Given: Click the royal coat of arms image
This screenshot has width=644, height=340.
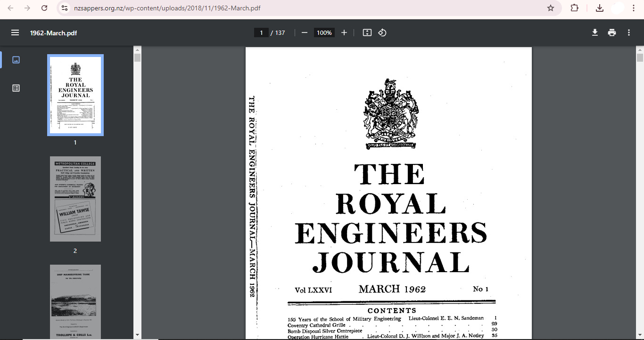Looking at the screenshot, I should [x=391, y=113].
